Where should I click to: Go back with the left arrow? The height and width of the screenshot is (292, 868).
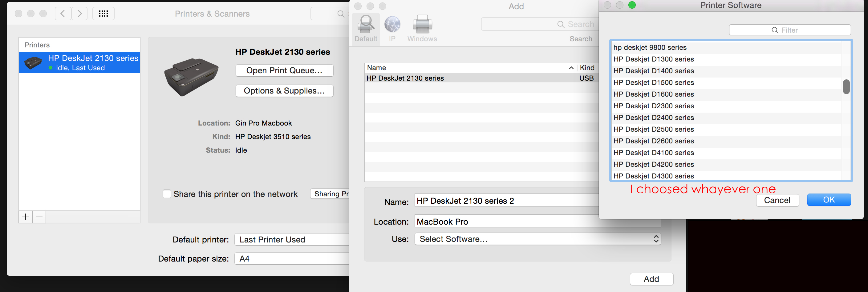(63, 14)
